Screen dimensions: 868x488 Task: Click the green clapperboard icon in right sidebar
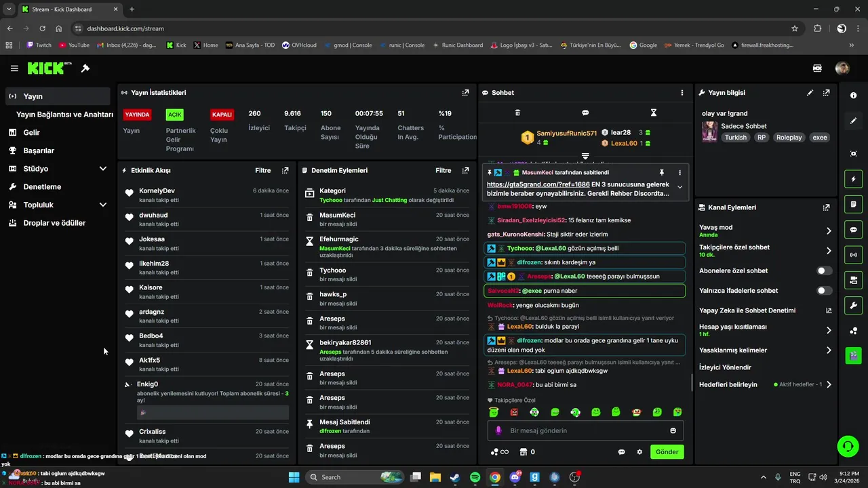tap(853, 355)
